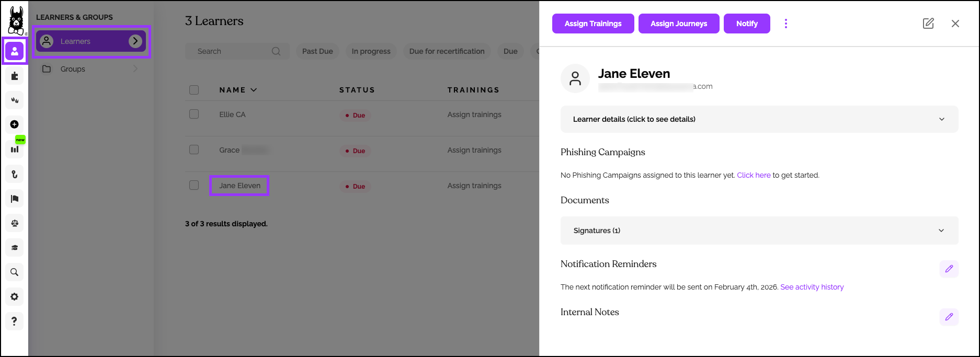The image size is (980, 357).
Task: Edit Notification Reminders with pencil icon
Action: coord(949,269)
